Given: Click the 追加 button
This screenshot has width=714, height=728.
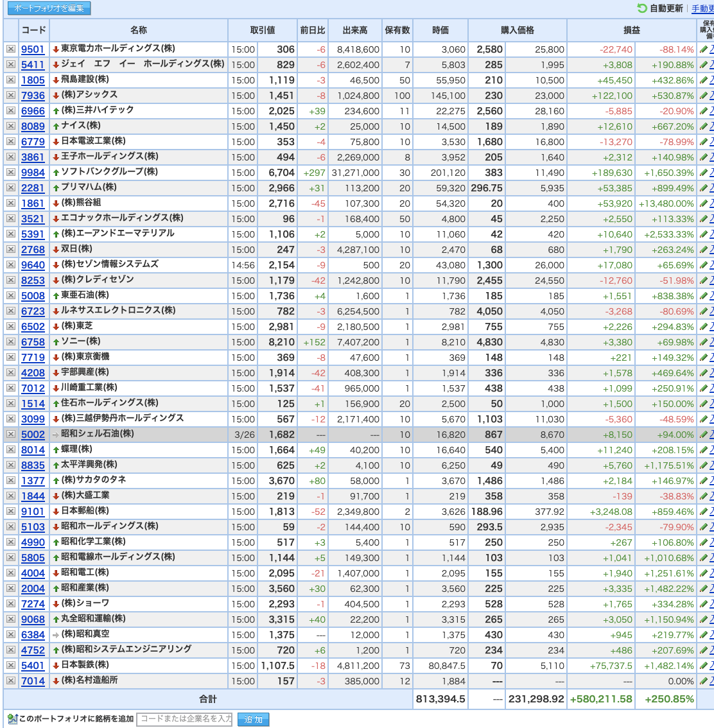Looking at the screenshot, I should pos(253,719).
